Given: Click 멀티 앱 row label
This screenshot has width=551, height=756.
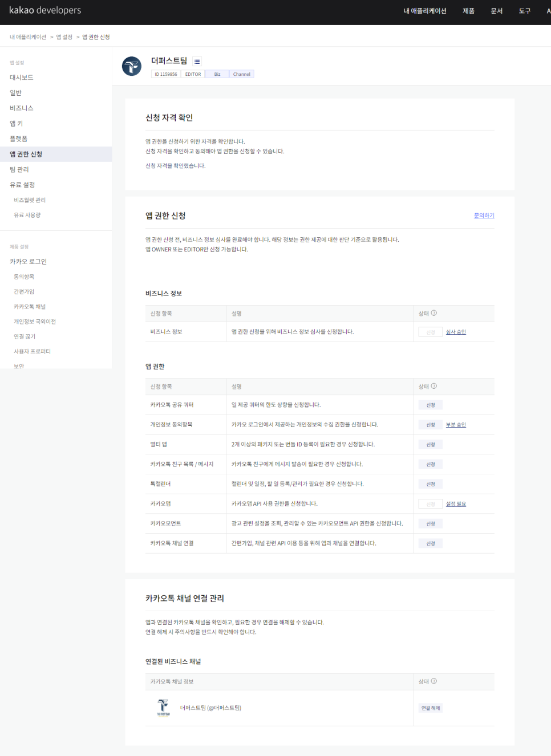Looking at the screenshot, I should (x=159, y=445).
